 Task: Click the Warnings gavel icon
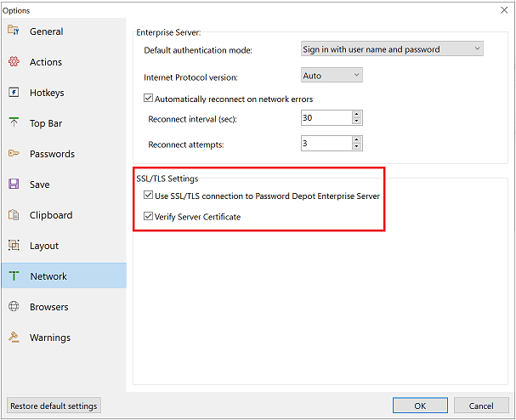point(14,337)
